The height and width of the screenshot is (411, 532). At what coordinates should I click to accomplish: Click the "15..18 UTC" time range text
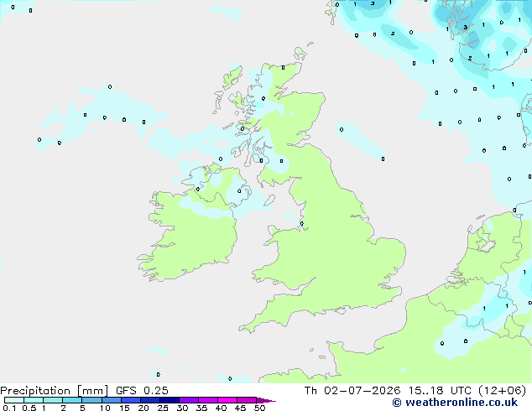pos(440,391)
